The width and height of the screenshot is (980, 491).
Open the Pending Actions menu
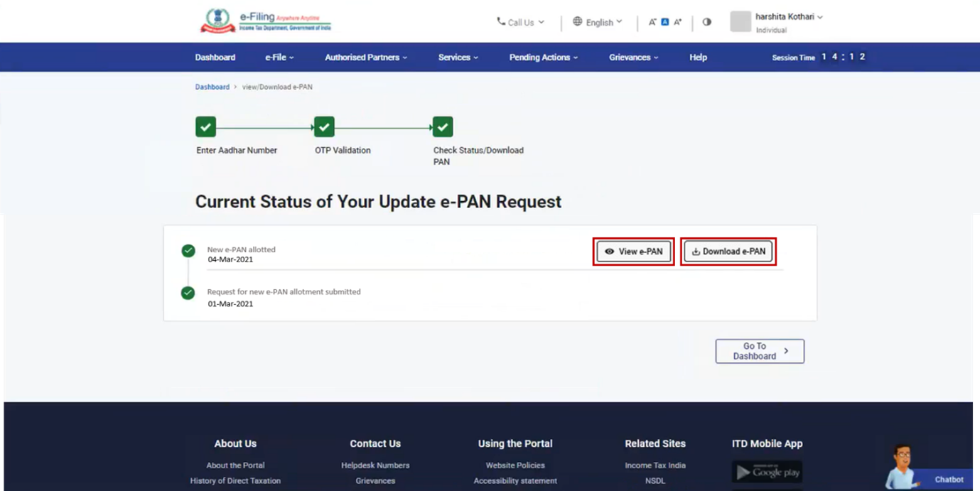click(543, 57)
